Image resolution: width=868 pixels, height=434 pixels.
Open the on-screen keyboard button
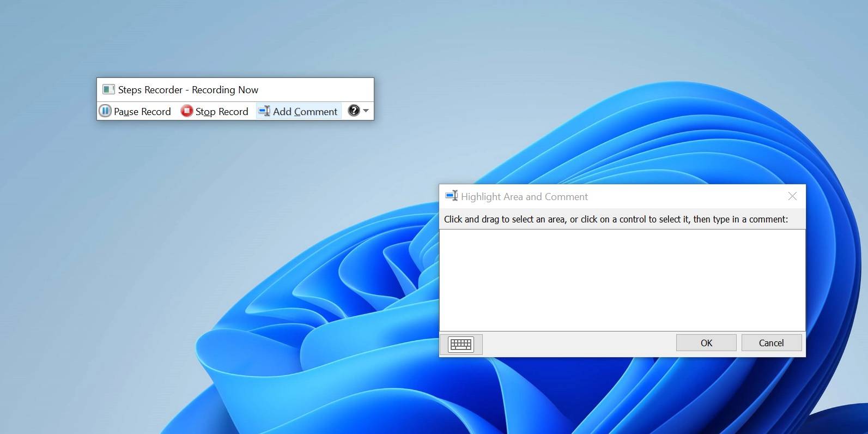pos(461,344)
